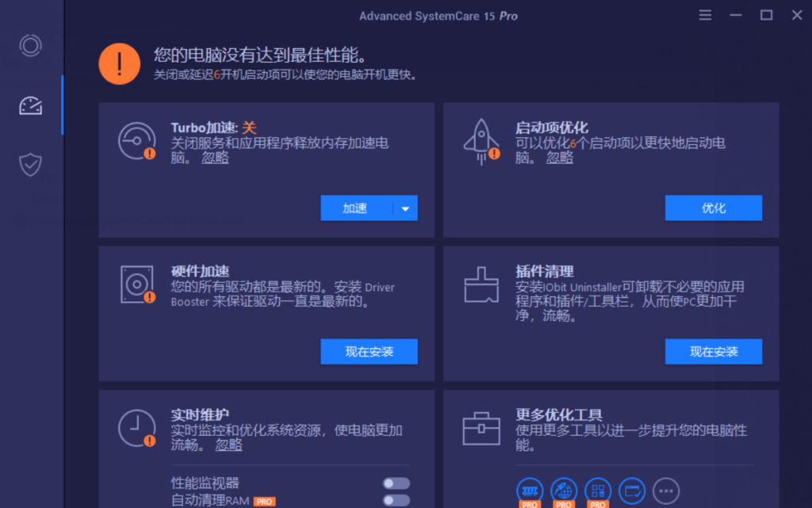
Task: Click the 优化 startup optimize button
Action: (x=714, y=208)
